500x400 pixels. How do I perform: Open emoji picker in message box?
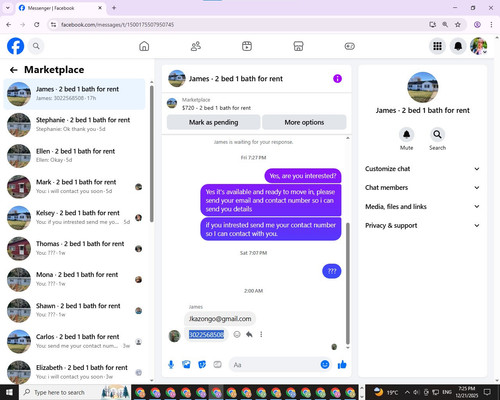pos(325,365)
